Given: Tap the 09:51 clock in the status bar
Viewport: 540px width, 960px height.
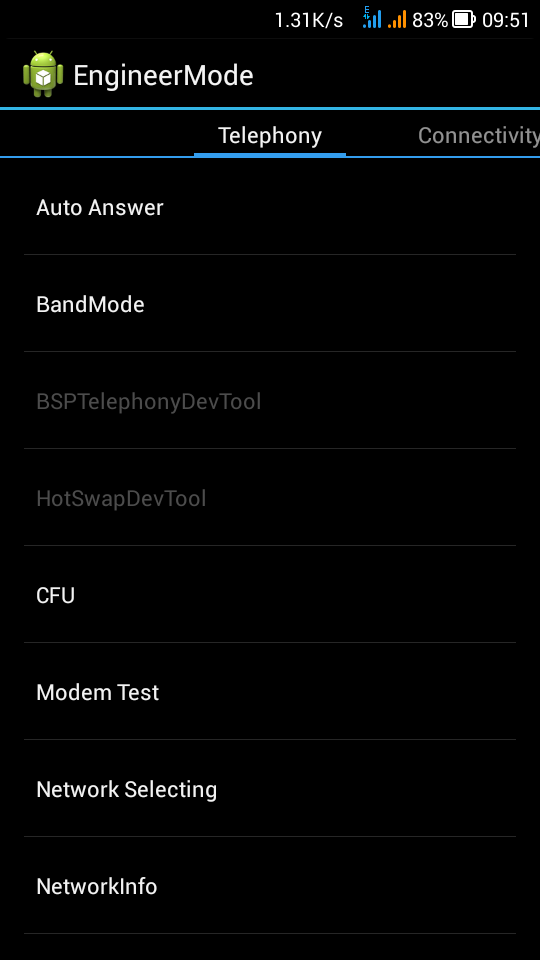Looking at the screenshot, I should click(505, 20).
